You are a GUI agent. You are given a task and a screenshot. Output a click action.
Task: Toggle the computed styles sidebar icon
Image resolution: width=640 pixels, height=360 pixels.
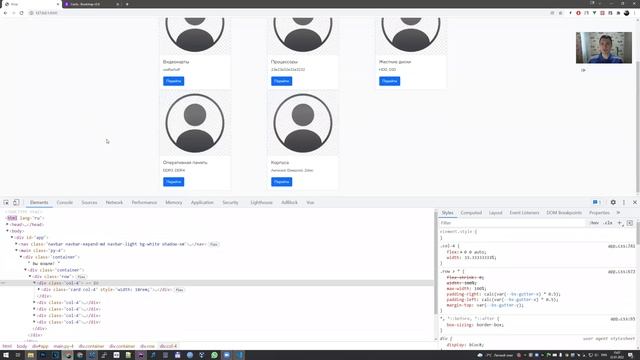coord(630,223)
